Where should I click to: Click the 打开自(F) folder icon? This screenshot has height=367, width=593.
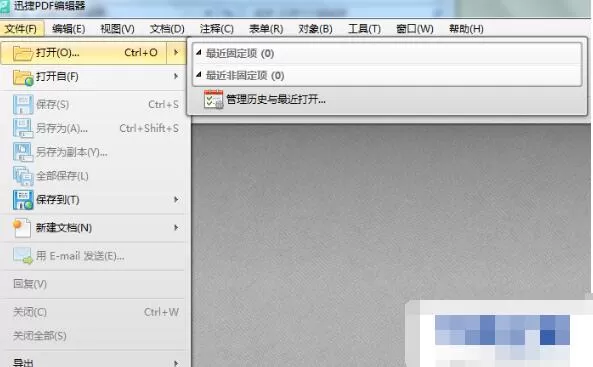[x=23, y=77]
